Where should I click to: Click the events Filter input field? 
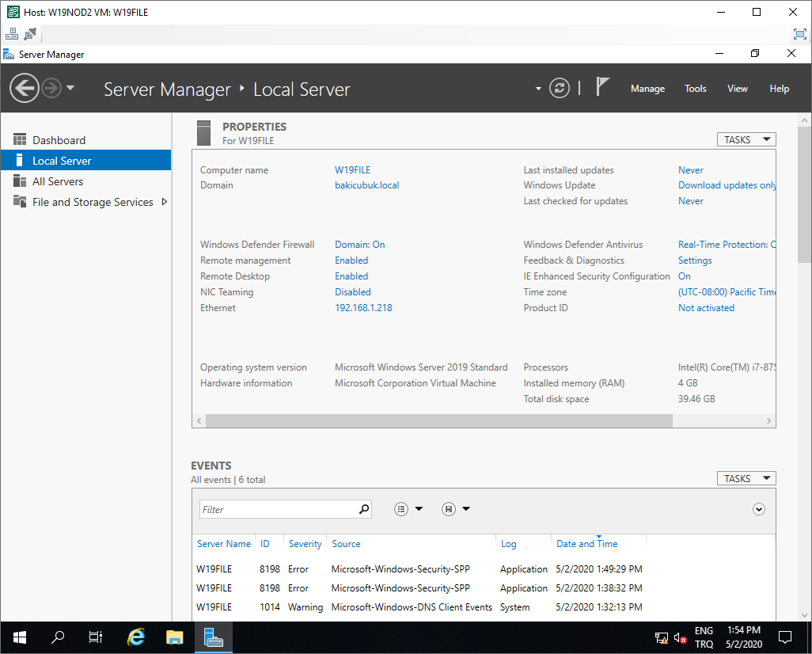279,509
